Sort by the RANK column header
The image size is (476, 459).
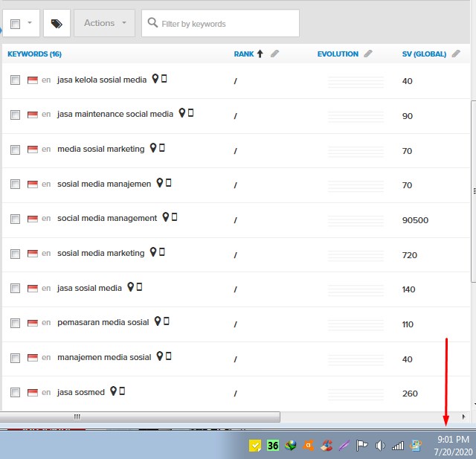244,54
